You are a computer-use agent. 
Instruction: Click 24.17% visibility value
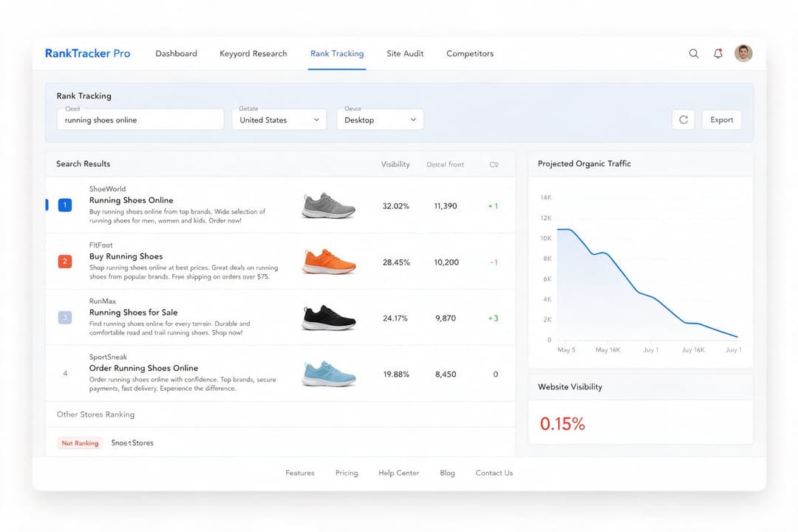coord(395,318)
